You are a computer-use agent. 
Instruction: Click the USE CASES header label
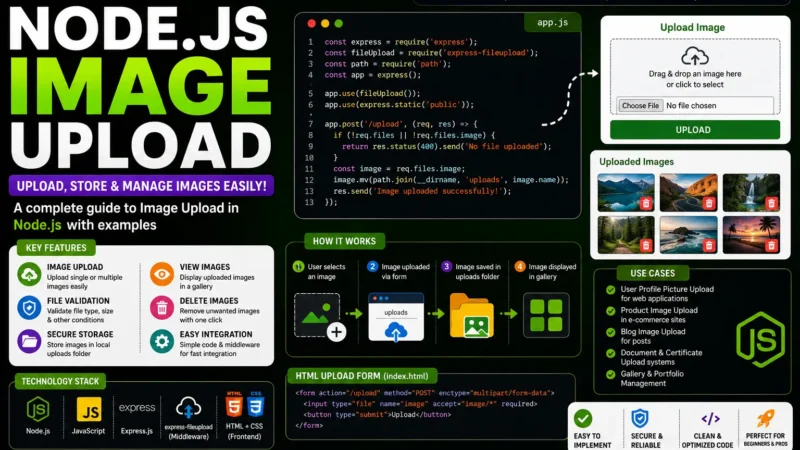(653, 273)
